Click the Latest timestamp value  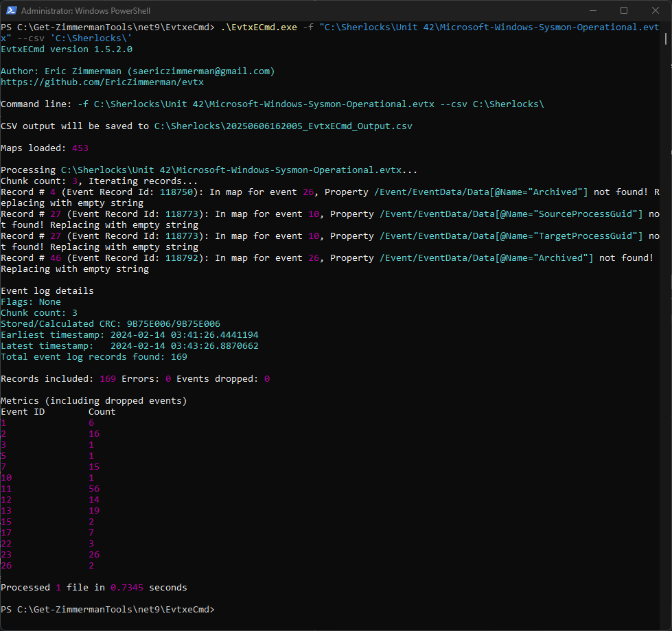[x=184, y=345]
